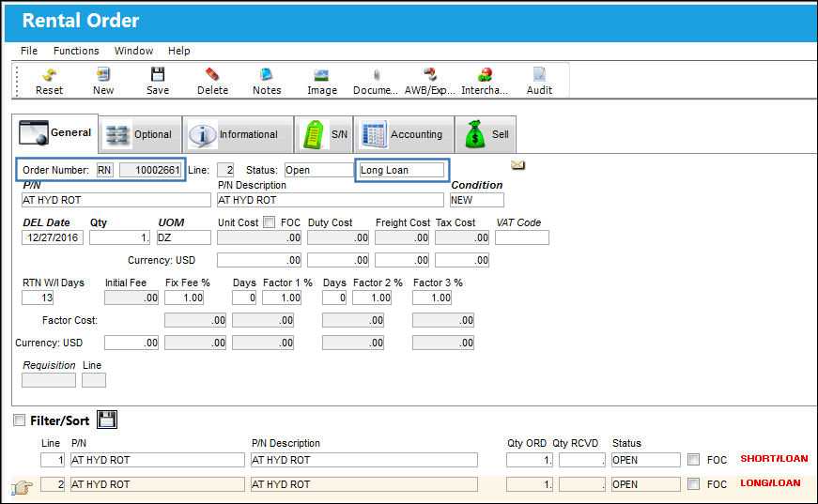This screenshot has height=504, width=818.
Task: Click the Tax Cost field
Action: tap(462, 237)
